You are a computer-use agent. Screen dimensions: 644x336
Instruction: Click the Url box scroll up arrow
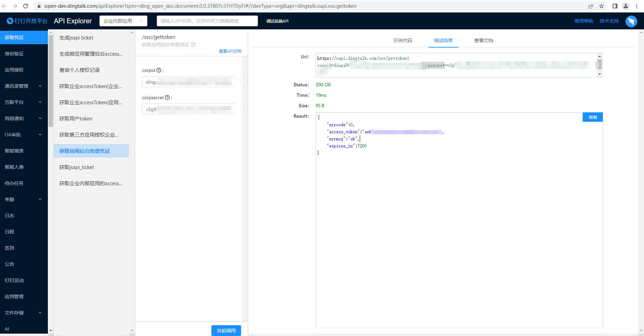coord(599,56)
